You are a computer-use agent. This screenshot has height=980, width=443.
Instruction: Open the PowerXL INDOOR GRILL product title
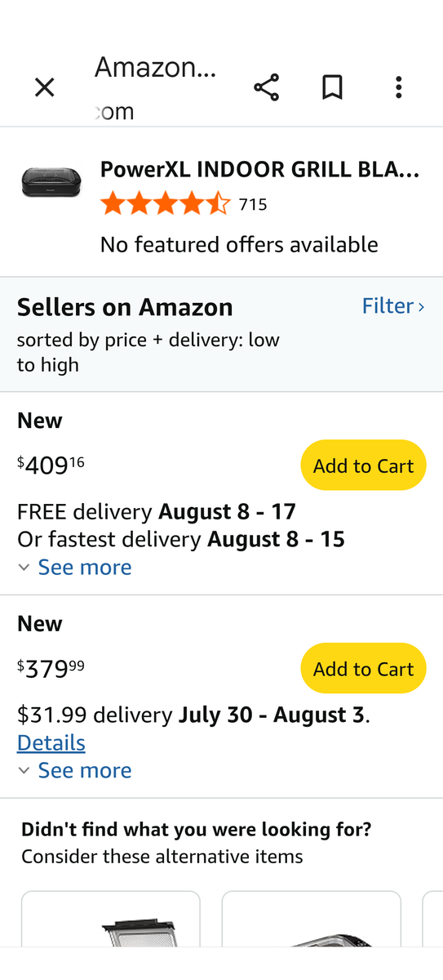pos(259,170)
